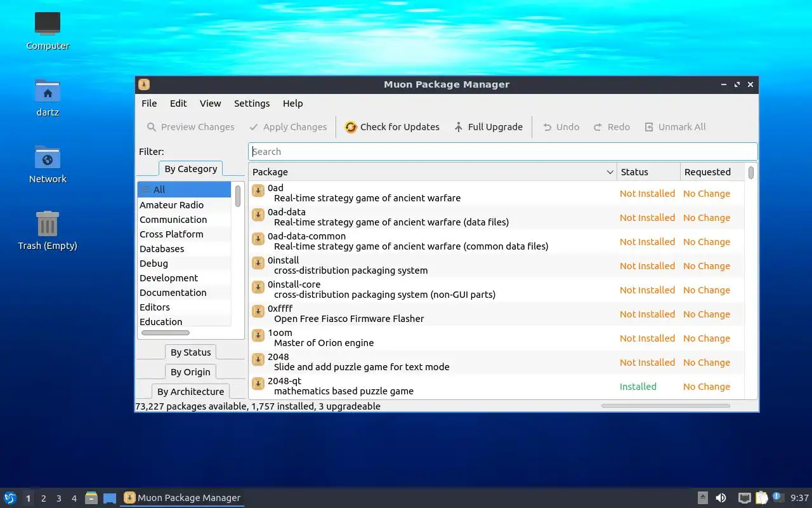This screenshot has width=812, height=508.
Task: Open the Lubuntu start menu
Action: point(10,498)
